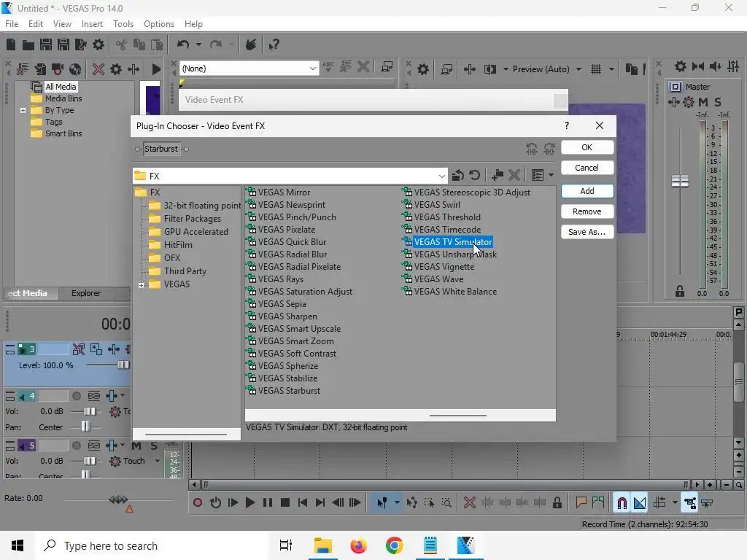Select the GPU Accelerated folder
Image resolution: width=747 pixels, height=560 pixels.
[x=196, y=232]
